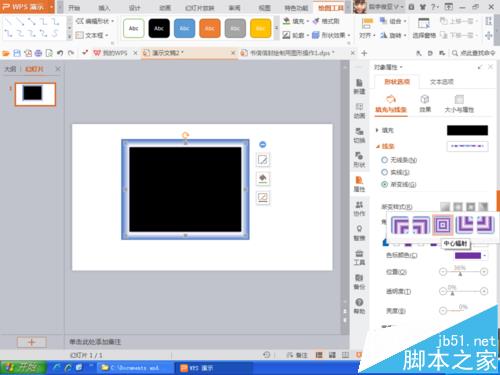
Task: Open the 工具 (Tools) sidebar panel
Action: (359, 257)
